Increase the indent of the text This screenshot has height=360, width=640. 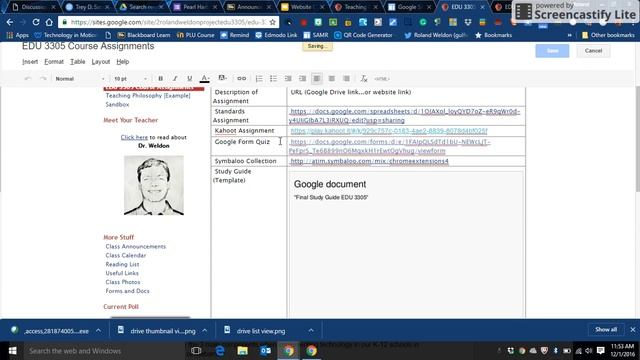pos(302,78)
